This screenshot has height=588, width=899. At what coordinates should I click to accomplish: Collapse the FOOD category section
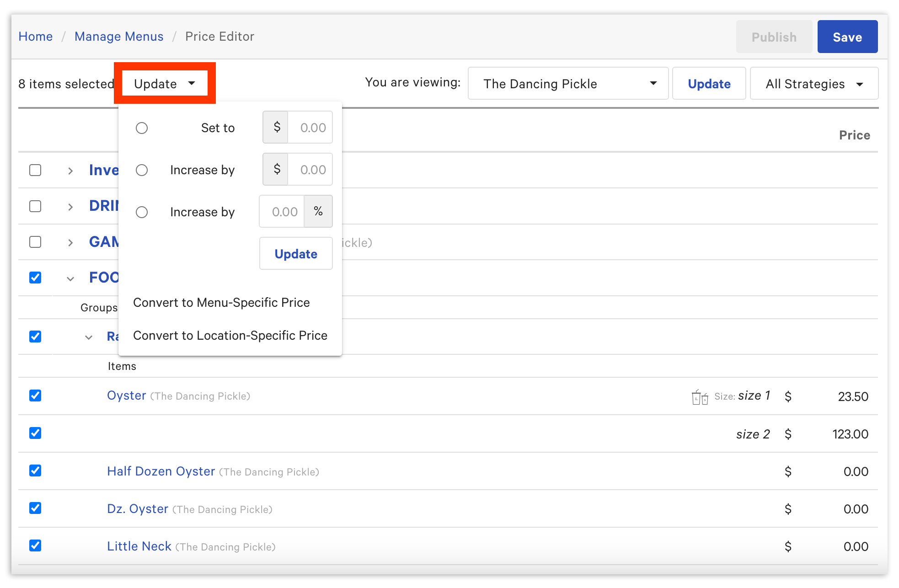tap(70, 278)
